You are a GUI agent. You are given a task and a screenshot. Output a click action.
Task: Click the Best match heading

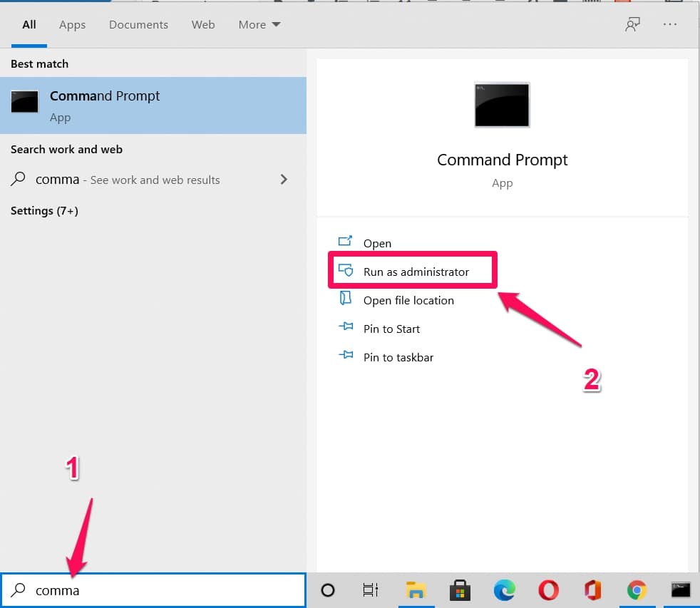[x=40, y=64]
